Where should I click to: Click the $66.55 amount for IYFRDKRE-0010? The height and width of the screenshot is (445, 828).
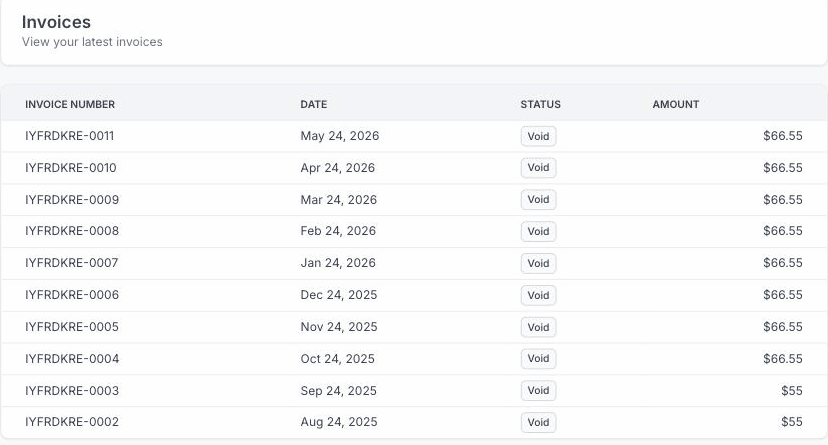[783, 168]
